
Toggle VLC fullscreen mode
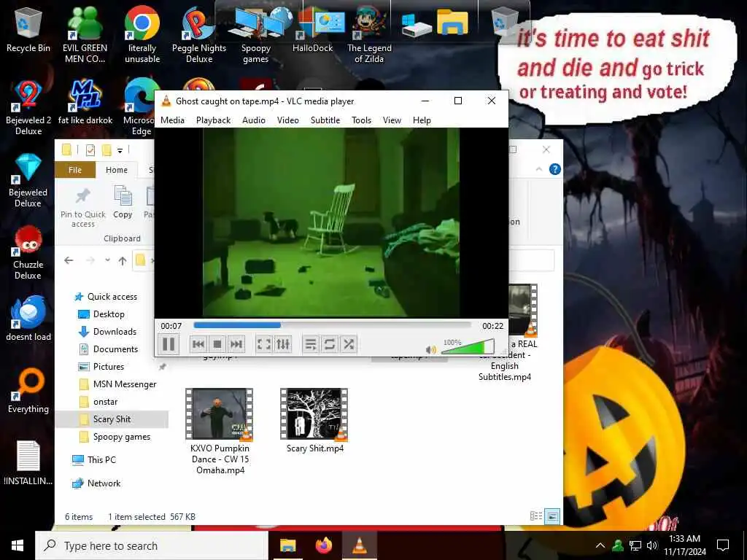264,344
